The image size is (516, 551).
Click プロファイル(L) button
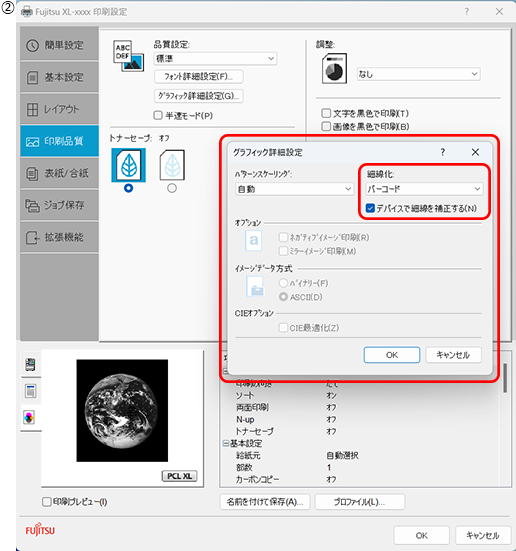[360, 502]
